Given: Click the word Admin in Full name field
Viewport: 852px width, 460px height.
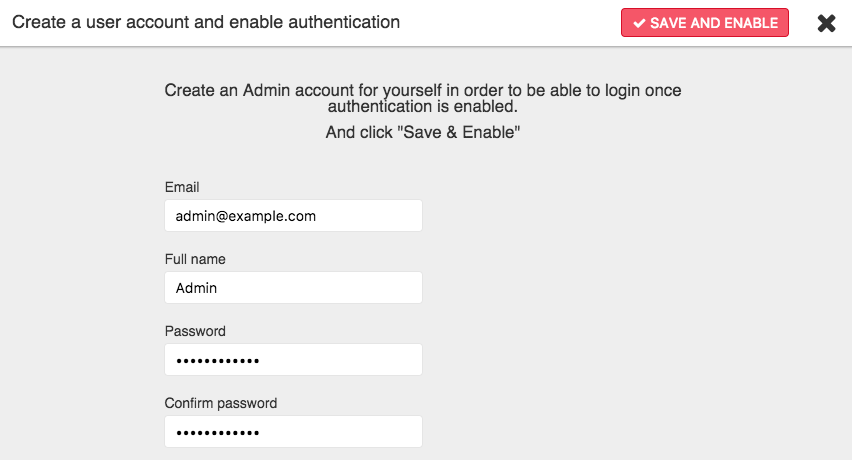Looking at the screenshot, I should (x=196, y=288).
